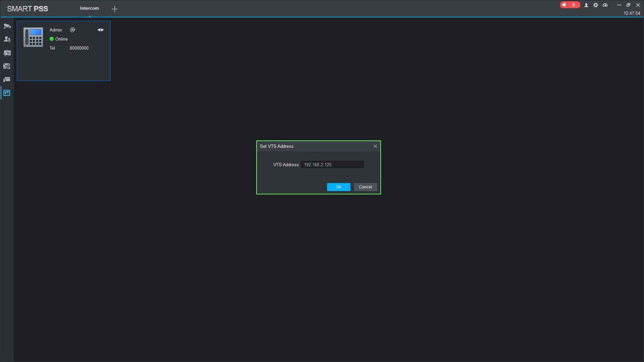The height and width of the screenshot is (362, 644).
Task: Open the card issuing sidebar icon
Action: click(x=7, y=80)
